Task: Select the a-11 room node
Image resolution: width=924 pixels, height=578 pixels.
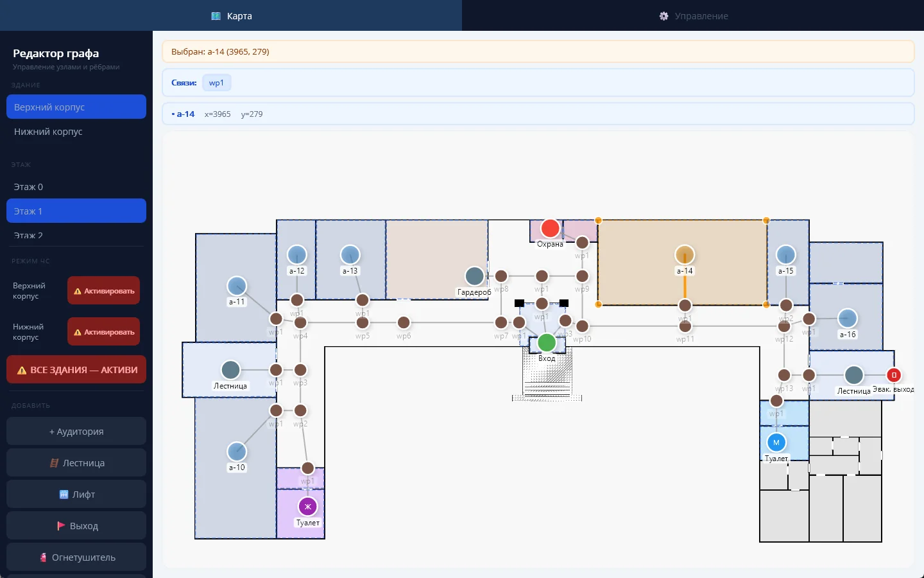Action: pos(237,286)
